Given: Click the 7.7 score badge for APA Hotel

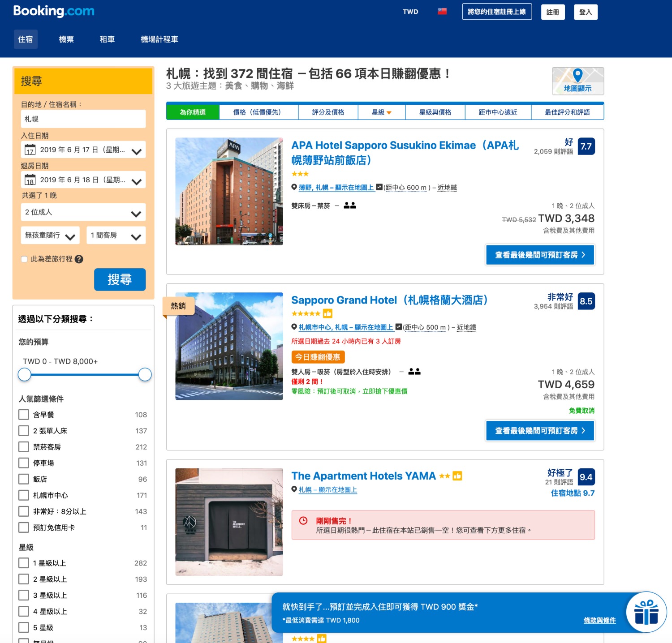Looking at the screenshot, I should tap(586, 146).
